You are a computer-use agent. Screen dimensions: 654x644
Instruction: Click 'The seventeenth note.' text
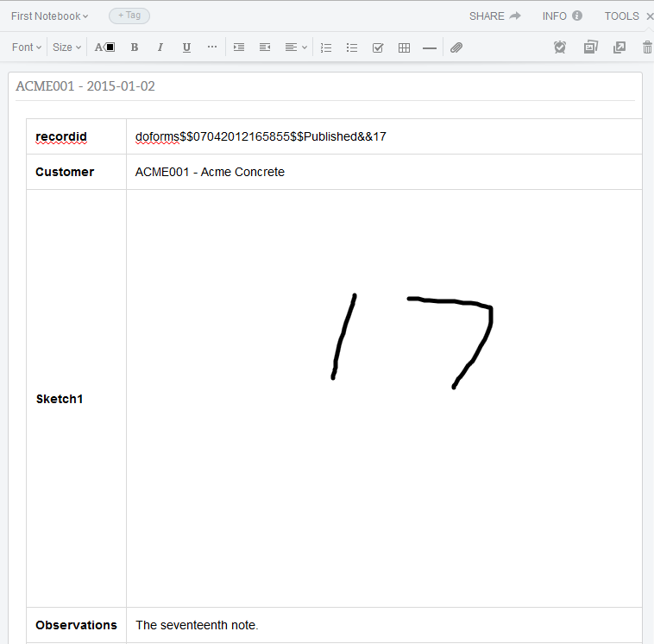(x=197, y=625)
